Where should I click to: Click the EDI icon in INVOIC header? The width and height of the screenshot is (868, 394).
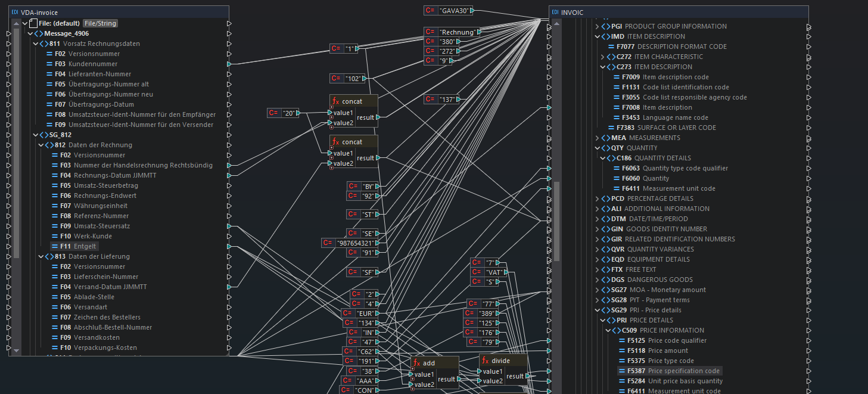(x=555, y=12)
